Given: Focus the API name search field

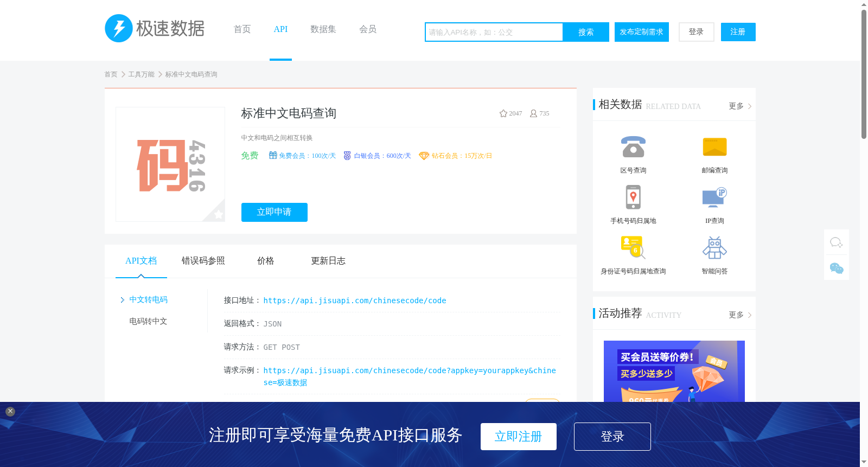Looking at the screenshot, I should pos(494,32).
